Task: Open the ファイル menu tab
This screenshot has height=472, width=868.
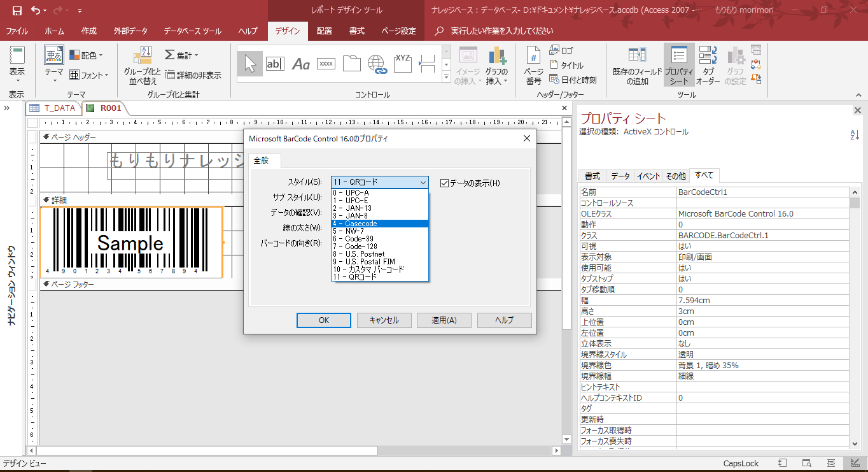Action: click(x=17, y=31)
